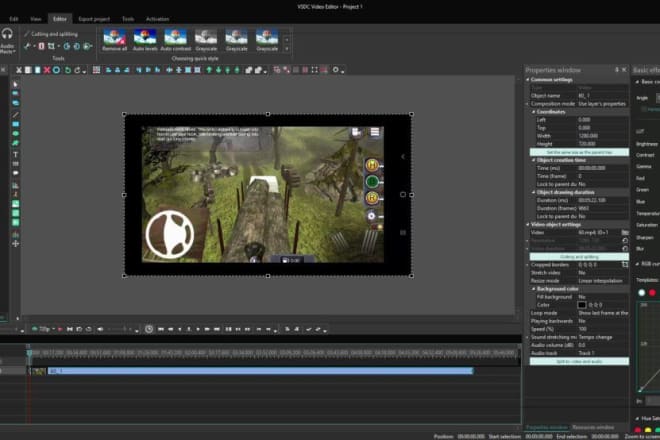The height and width of the screenshot is (440, 660).
Task: Click the Redo arrow icon
Action: point(77,70)
